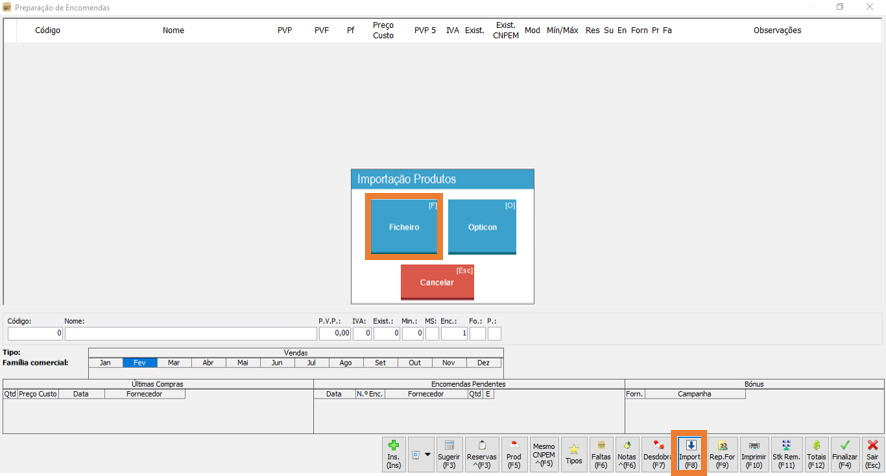Click the Observações column header
The height and width of the screenshot is (476, 886).
[777, 31]
